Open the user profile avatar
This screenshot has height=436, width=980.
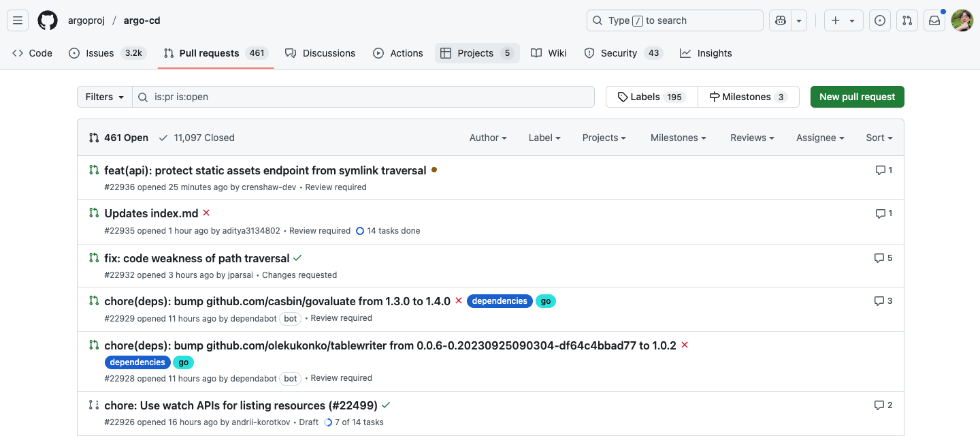pyautogui.click(x=962, y=20)
